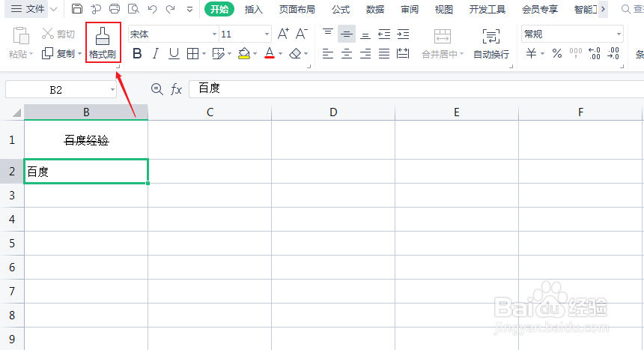Open the font name (宋体) dropdown

coord(214,34)
